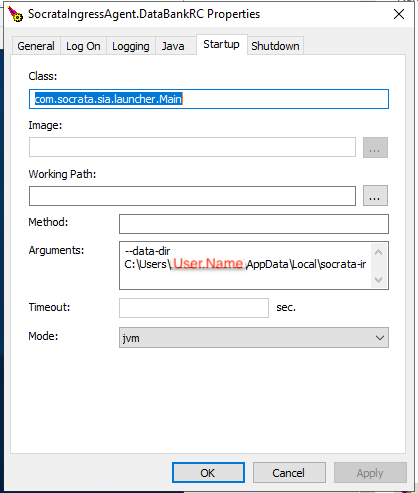
Task: Open the Log On tab
Action: click(x=83, y=46)
